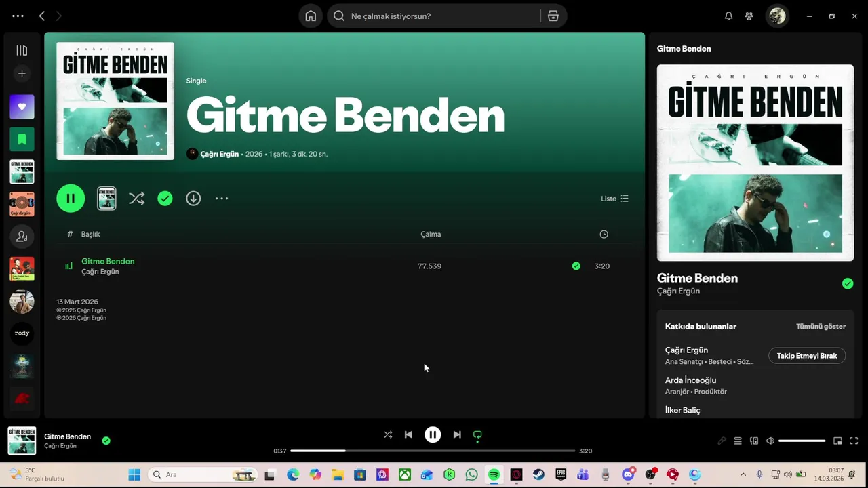
Task: Toggle saved checkmark in album action bar
Action: click(x=165, y=199)
